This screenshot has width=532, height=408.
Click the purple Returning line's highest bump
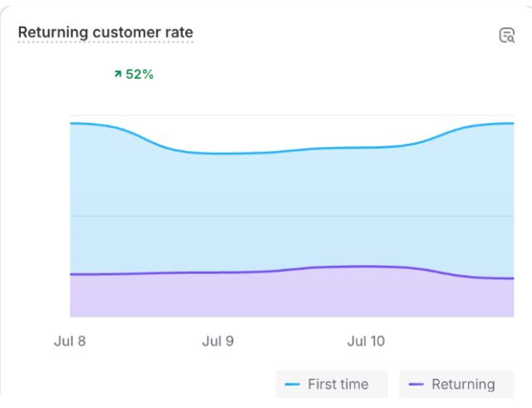coord(357,266)
